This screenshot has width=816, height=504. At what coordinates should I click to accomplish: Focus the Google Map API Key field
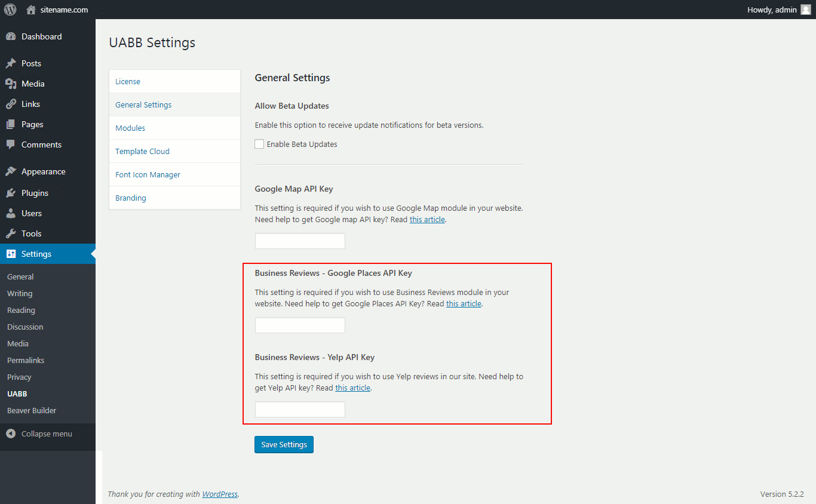click(x=300, y=241)
